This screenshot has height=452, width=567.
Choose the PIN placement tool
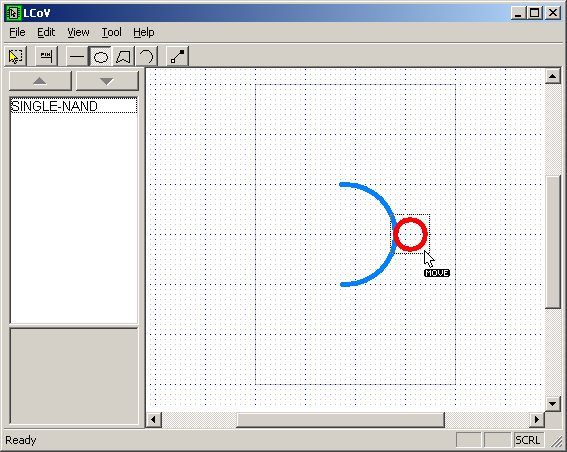46,56
